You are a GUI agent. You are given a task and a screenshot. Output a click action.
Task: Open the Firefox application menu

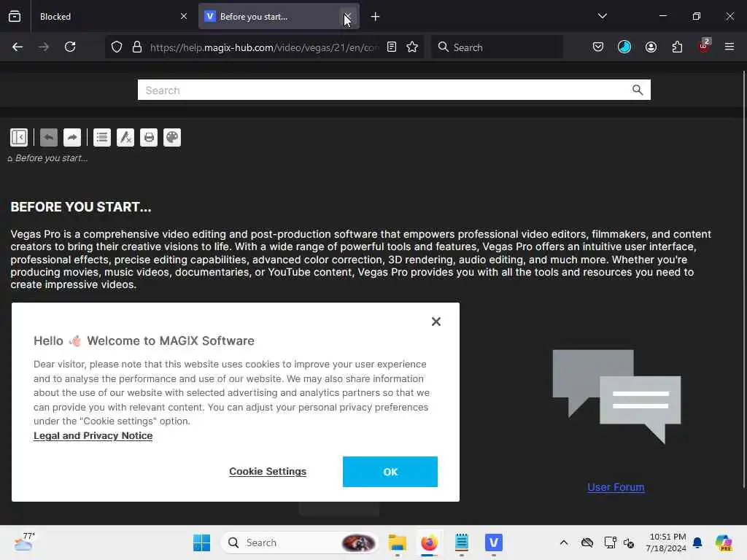[x=729, y=47]
